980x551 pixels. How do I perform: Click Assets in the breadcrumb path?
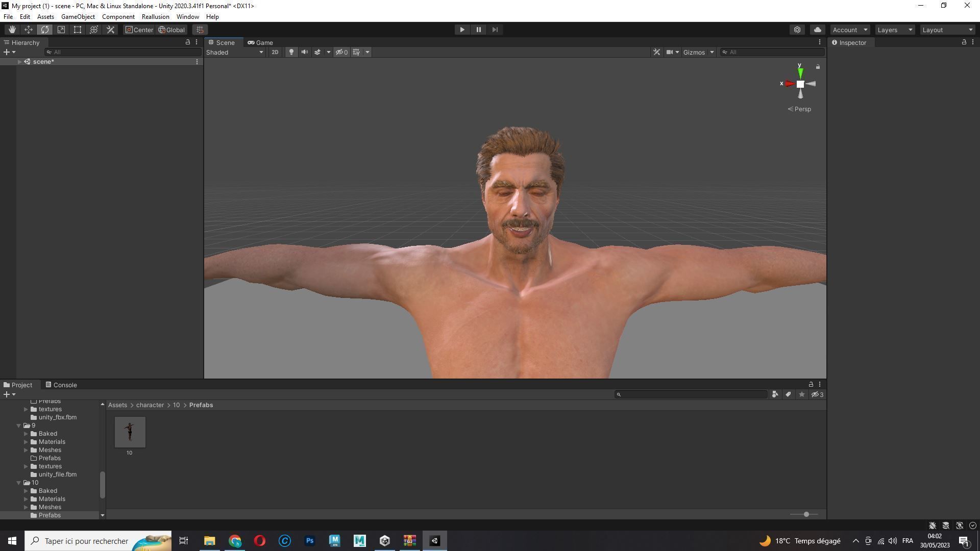pyautogui.click(x=117, y=405)
